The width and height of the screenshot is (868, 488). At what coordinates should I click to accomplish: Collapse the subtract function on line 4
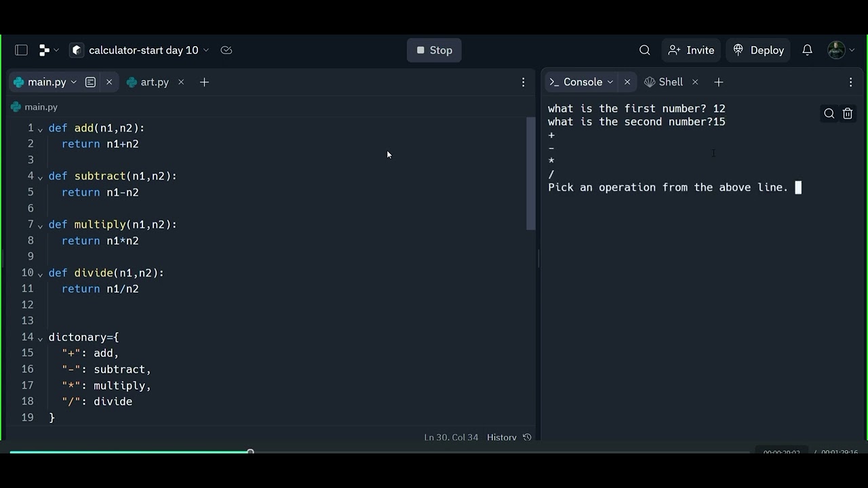coord(41,177)
